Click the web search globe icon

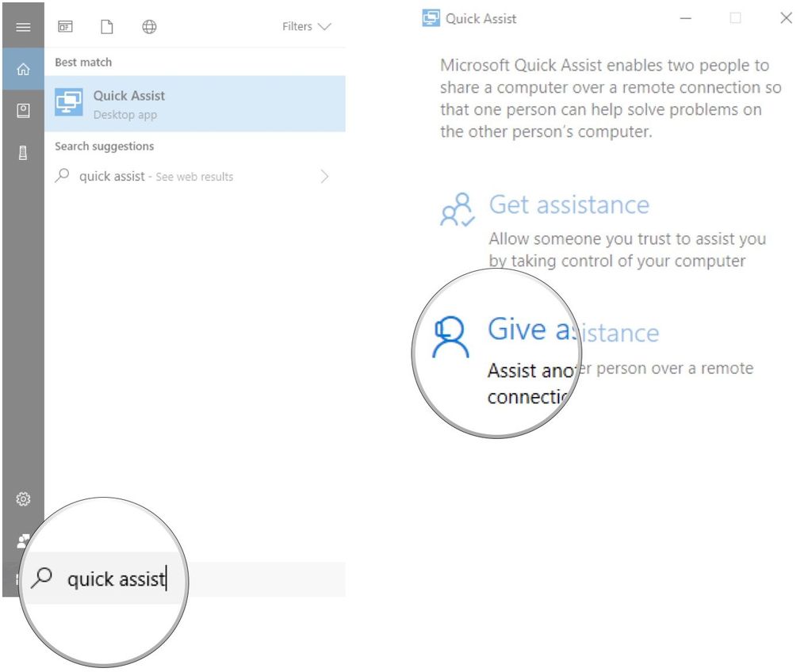point(148,26)
